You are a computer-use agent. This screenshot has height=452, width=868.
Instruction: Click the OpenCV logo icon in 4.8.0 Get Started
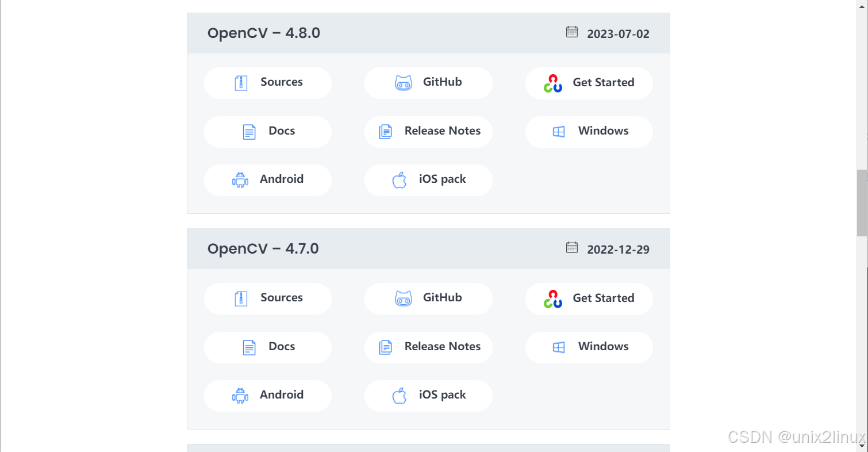pos(553,83)
